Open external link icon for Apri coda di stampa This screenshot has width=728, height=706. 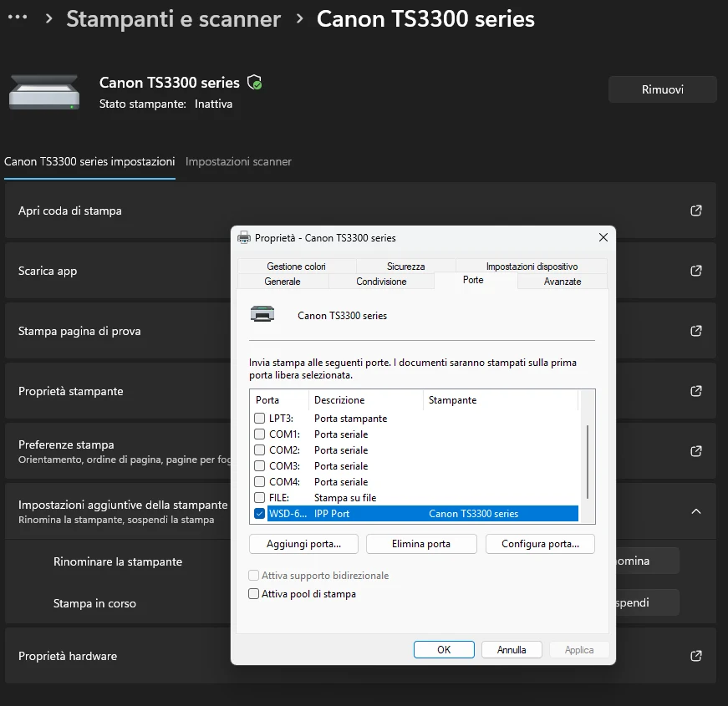coord(696,211)
